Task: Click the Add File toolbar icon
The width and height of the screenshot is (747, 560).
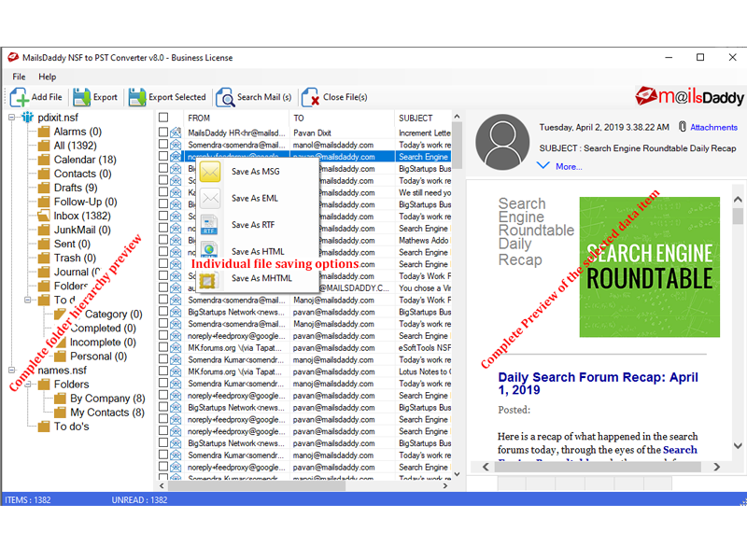Action: point(19,97)
